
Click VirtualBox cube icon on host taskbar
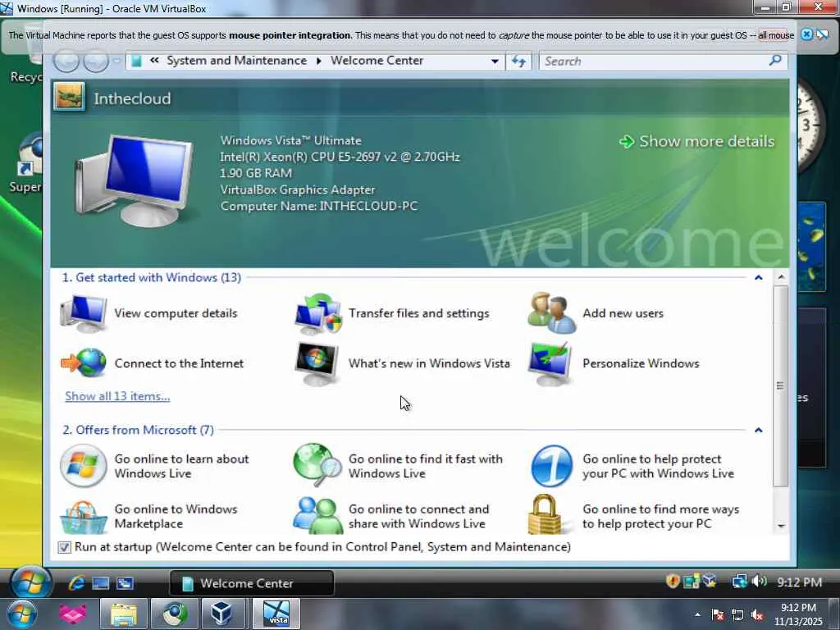(221, 614)
